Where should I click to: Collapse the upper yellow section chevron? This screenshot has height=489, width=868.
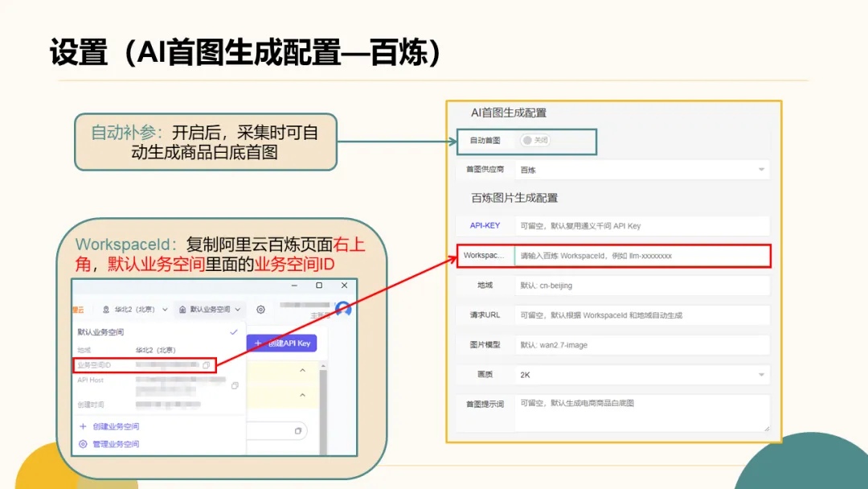[x=302, y=371]
